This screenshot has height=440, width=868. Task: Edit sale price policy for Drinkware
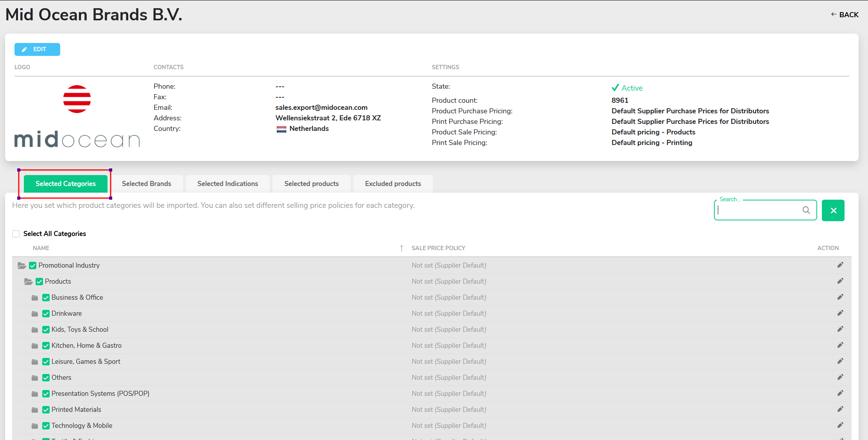point(840,313)
